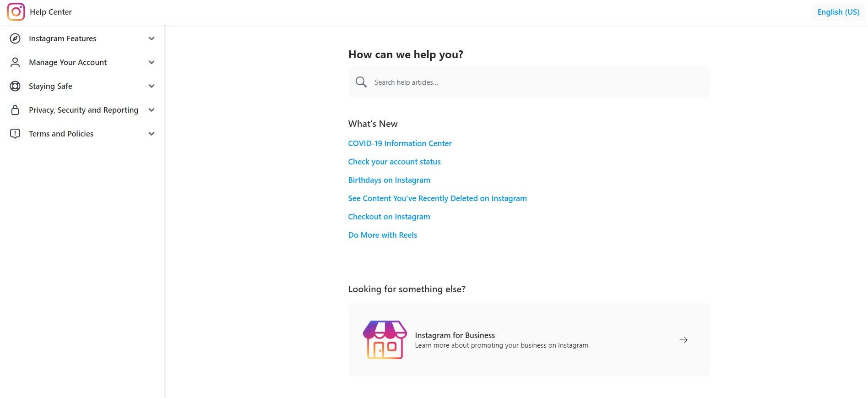Click the 'How can we help you?' heading

point(406,55)
